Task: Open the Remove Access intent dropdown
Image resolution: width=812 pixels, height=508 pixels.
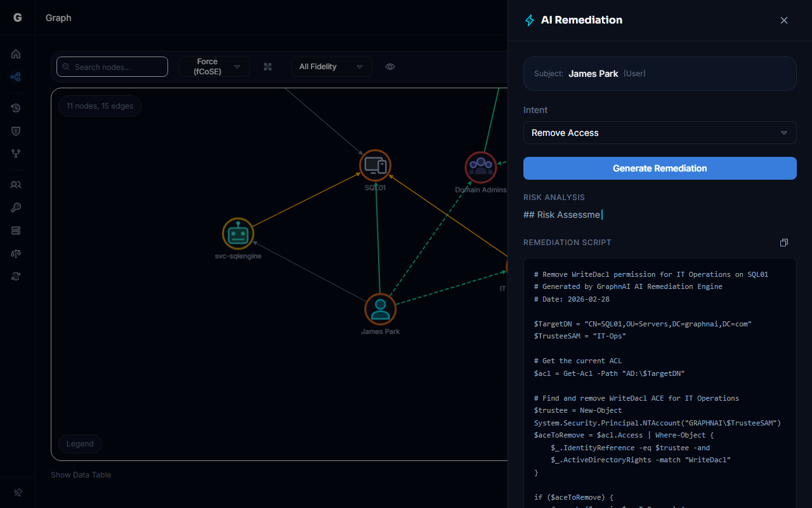Action: [x=659, y=133]
